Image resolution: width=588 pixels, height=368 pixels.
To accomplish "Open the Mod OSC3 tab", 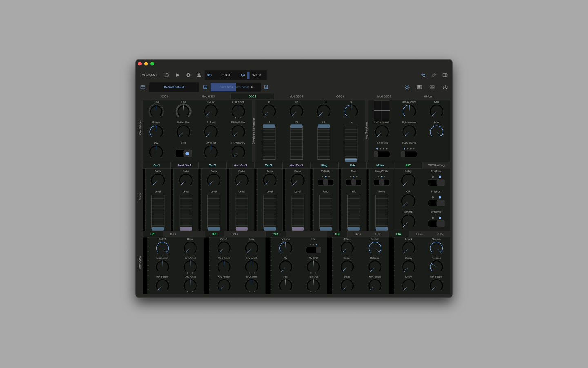I will coord(384,96).
